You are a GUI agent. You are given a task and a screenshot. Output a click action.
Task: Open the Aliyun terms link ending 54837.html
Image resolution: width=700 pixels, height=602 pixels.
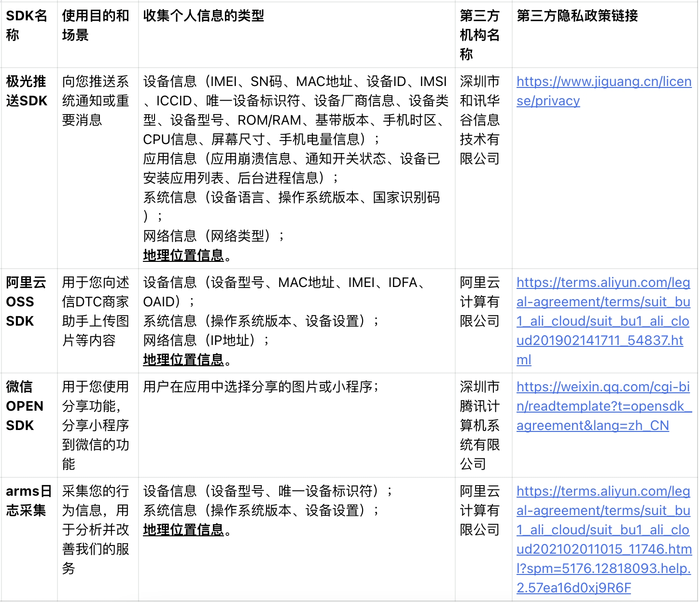click(x=603, y=321)
